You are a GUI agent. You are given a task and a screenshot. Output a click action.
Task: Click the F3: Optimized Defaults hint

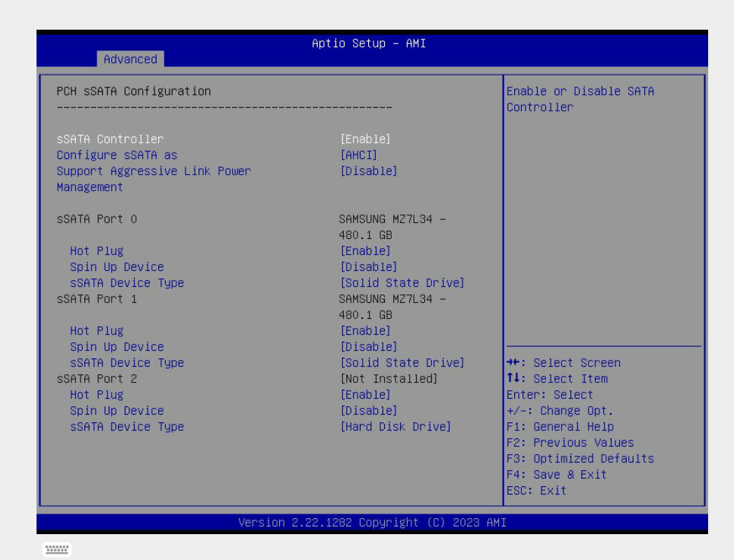[580, 458]
